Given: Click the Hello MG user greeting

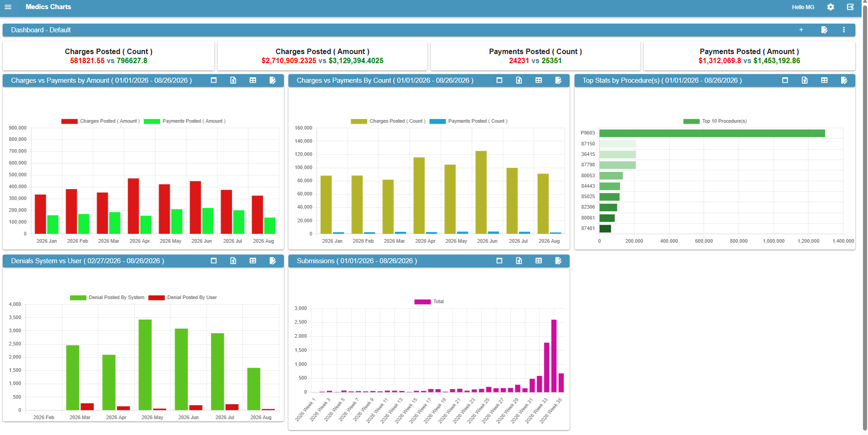Looking at the screenshot, I should (x=803, y=7).
